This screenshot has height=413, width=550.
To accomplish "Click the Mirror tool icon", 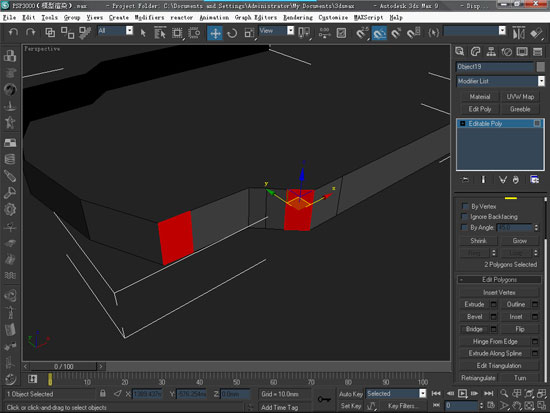I will click(x=518, y=33).
